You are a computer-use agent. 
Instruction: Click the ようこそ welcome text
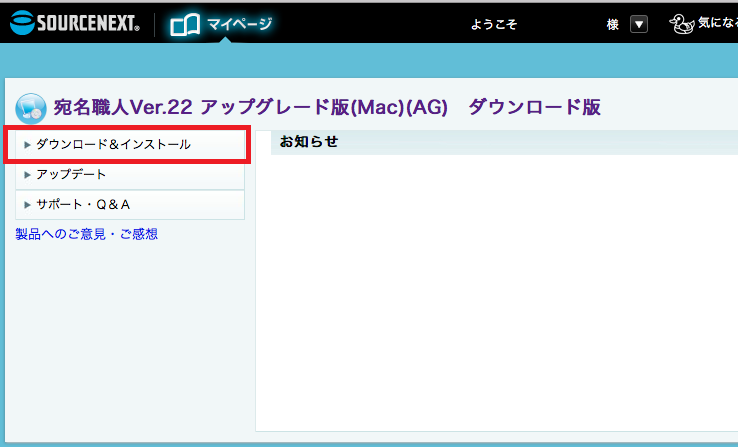[x=494, y=24]
